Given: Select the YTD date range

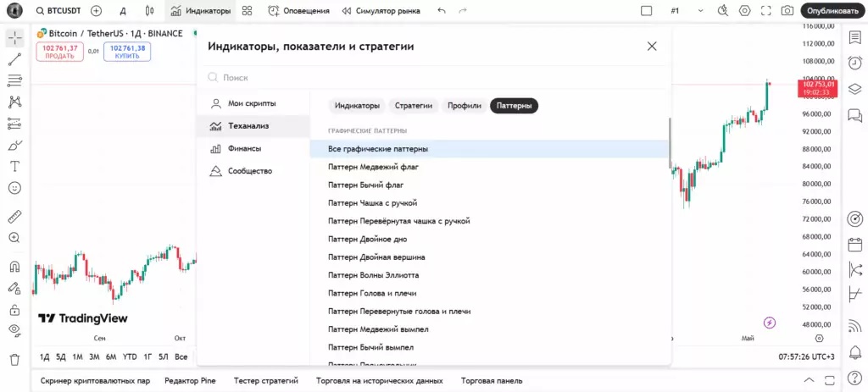Looking at the screenshot, I should (130, 357).
